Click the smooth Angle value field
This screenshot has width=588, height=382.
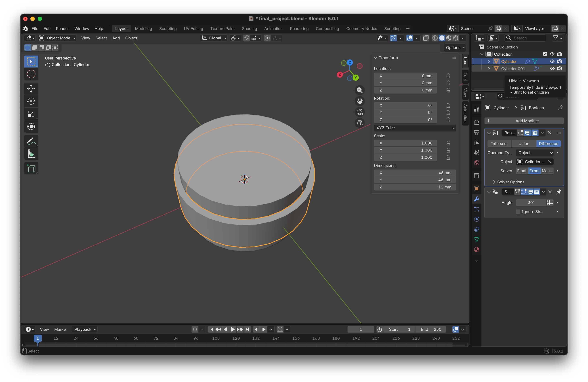(531, 203)
